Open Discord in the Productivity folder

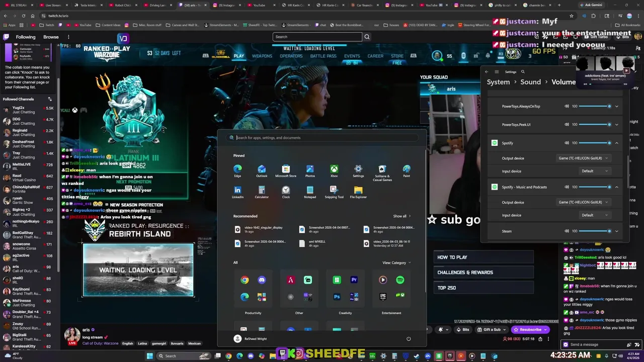262,280
